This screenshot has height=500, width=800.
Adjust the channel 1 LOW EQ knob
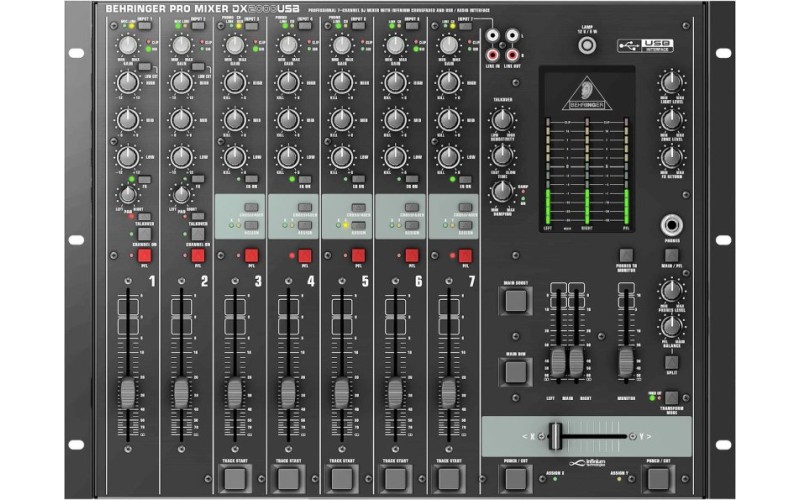tap(128, 158)
